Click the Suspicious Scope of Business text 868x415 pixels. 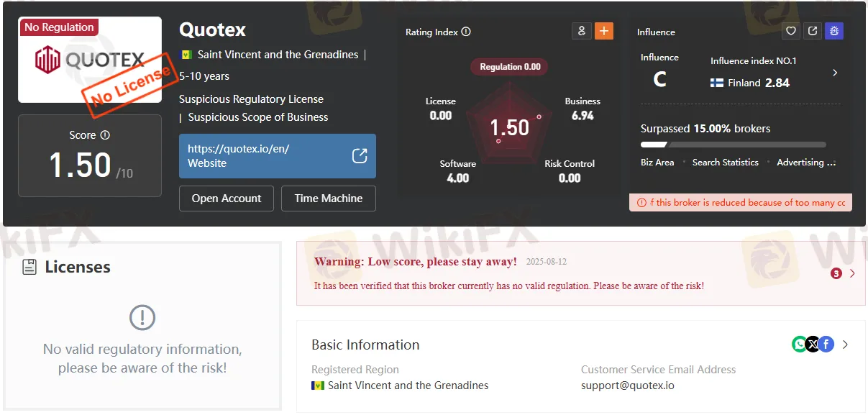[x=258, y=117]
